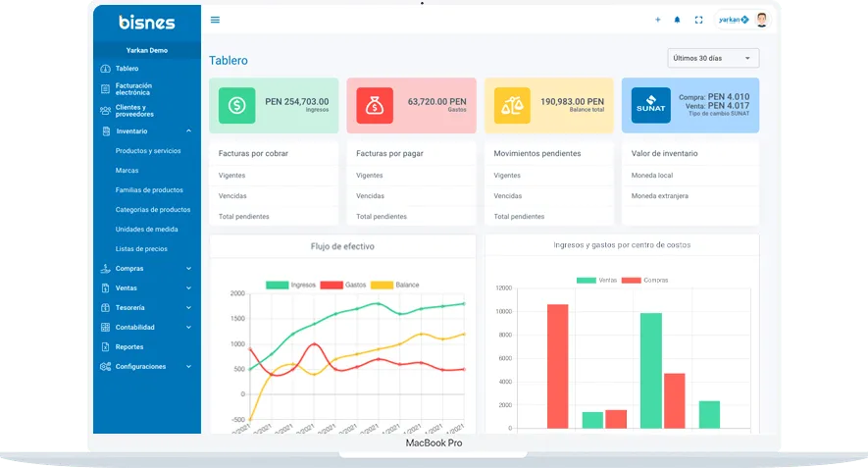Open Tablero in the sidebar
Screen dimensions: 868x468
[127, 69]
